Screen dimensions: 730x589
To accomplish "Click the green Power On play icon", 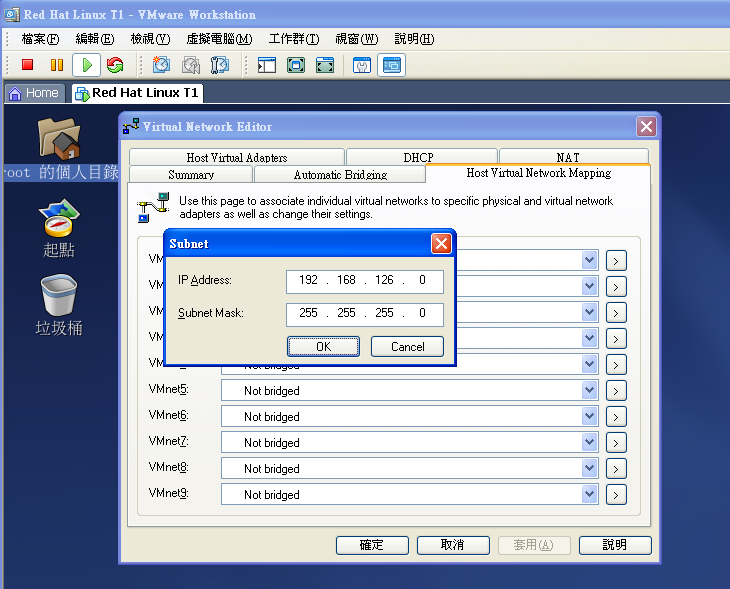I will pyautogui.click(x=86, y=65).
